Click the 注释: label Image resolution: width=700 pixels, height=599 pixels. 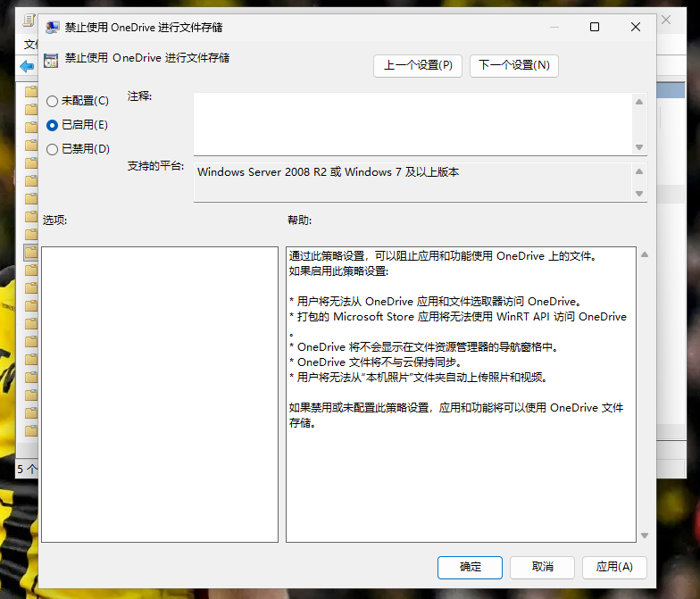pos(139,96)
